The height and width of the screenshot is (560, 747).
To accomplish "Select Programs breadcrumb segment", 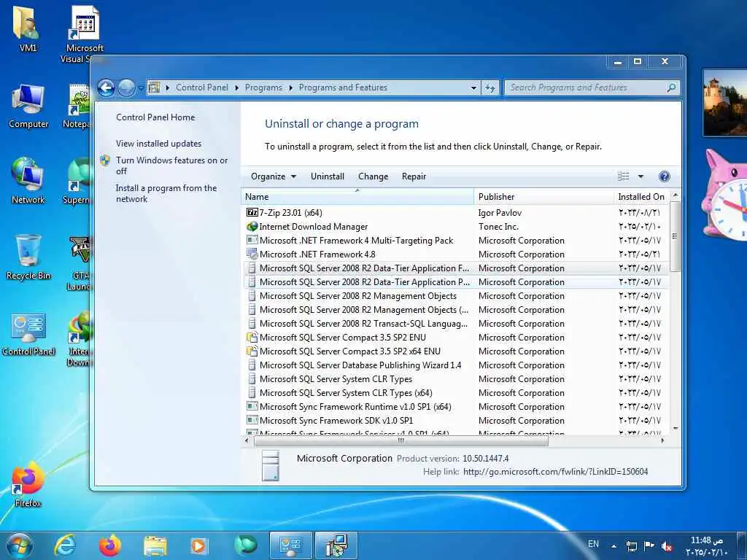I will point(263,87).
